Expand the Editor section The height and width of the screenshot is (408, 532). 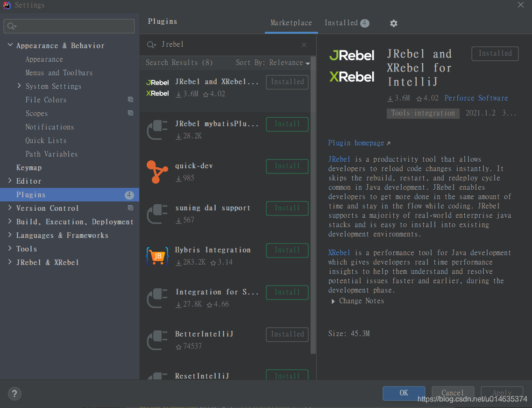pyautogui.click(x=10, y=180)
